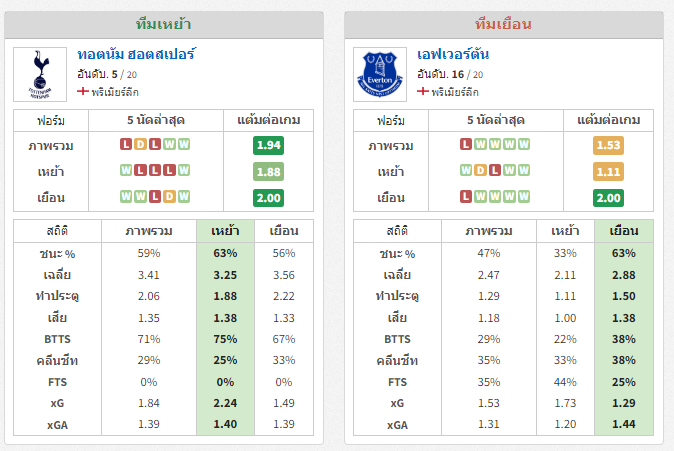Click Tottenham home xG value 2.24
Screen dimensions: 674x451
[225, 403]
